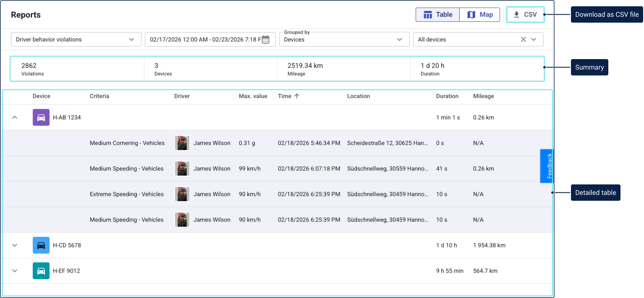This screenshot has width=644, height=298.
Task: Click James Wilson's photo in Medium Cornering row
Action: coord(182,143)
